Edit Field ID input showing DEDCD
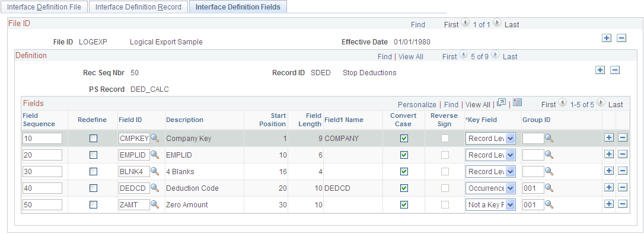Screen dimensions: 644x234 point(134,188)
